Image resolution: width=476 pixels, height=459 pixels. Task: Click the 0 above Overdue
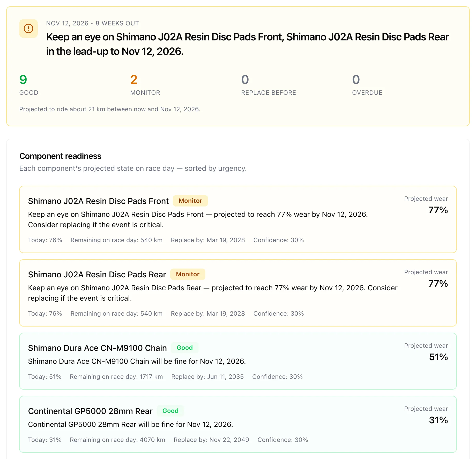[356, 79]
